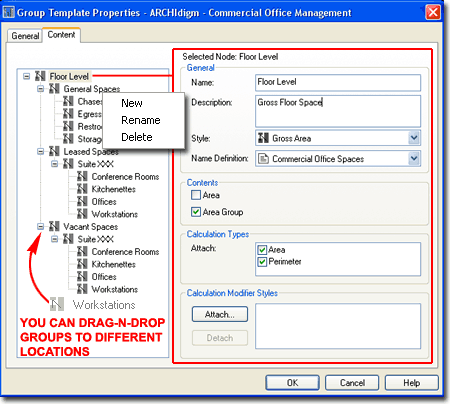Click the Leased Spaces group icon
Screen dimensions: 450x404
tap(54, 151)
